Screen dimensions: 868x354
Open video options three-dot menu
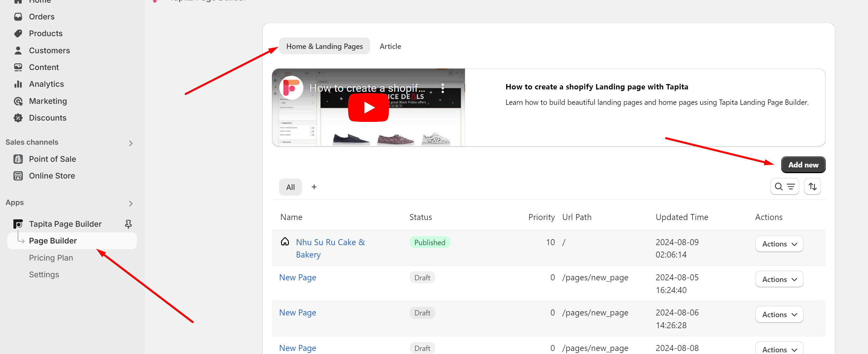coord(443,88)
